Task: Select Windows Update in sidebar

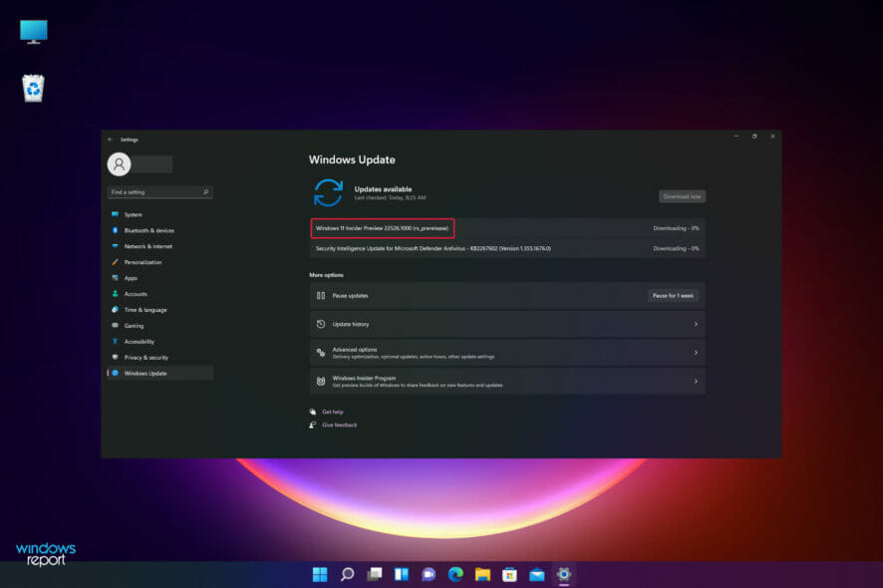Action: click(159, 373)
